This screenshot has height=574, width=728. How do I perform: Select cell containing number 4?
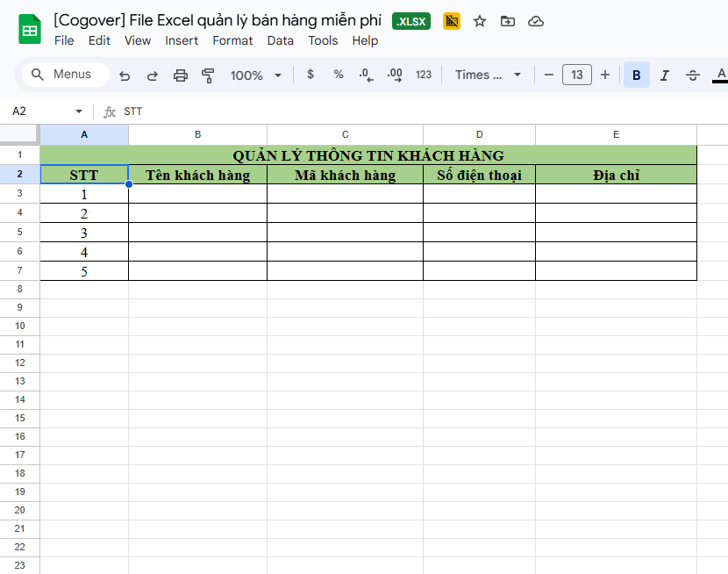point(84,252)
